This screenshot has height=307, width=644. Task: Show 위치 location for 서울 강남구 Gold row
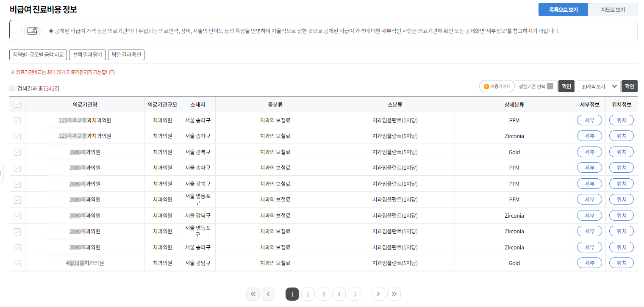coord(622,263)
